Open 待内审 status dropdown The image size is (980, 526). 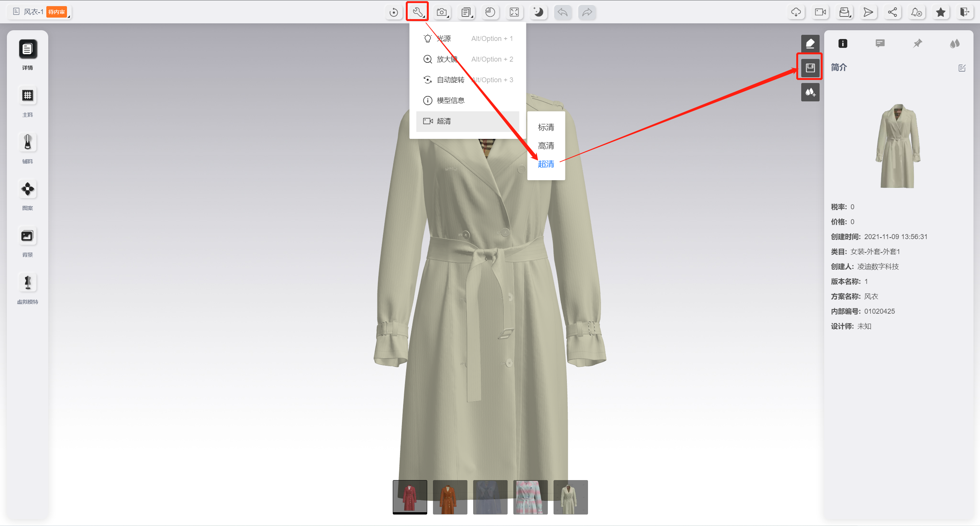[57, 12]
